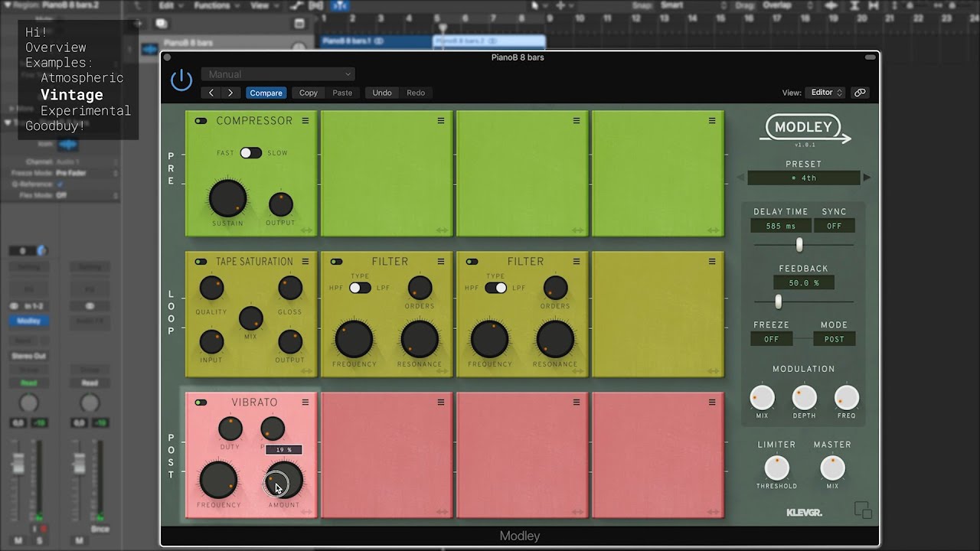Disable the Vibrato module toggle
The height and width of the screenshot is (551, 980).
point(201,403)
